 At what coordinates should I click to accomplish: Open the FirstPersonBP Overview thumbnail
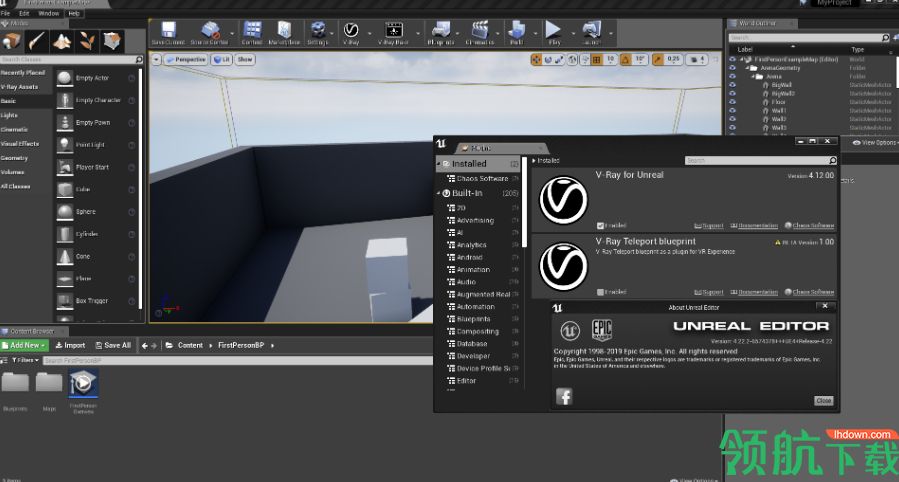[x=83, y=383]
